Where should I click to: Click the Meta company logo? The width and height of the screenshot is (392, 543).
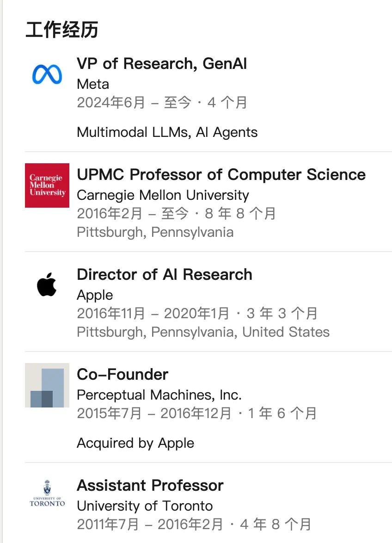47,74
